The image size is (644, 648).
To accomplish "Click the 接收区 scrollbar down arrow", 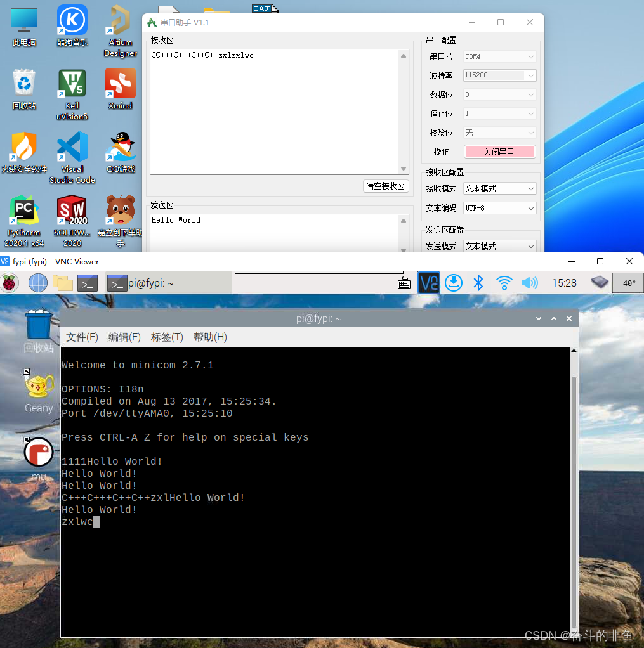I will (404, 169).
